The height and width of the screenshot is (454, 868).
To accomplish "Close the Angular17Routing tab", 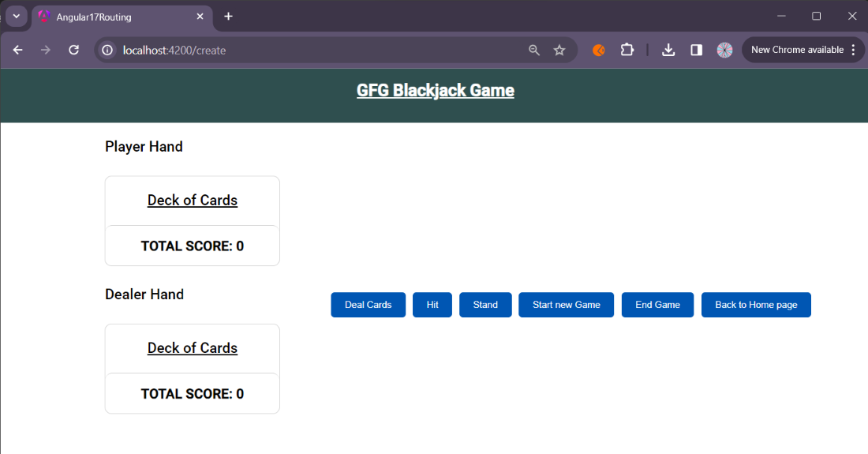I will point(200,17).
